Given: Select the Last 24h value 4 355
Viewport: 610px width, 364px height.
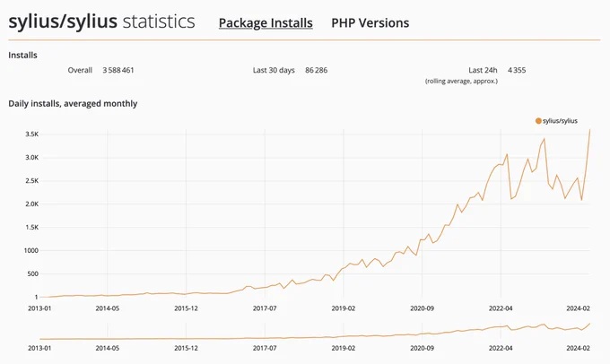Looking at the screenshot, I should click(517, 71).
